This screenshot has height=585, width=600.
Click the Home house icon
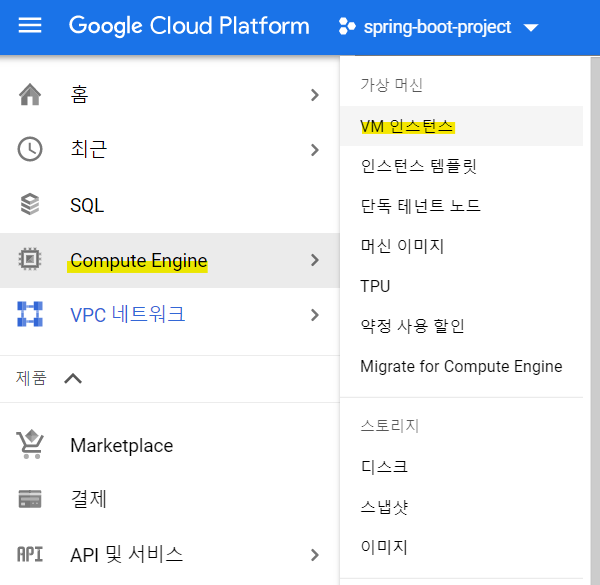click(30, 95)
